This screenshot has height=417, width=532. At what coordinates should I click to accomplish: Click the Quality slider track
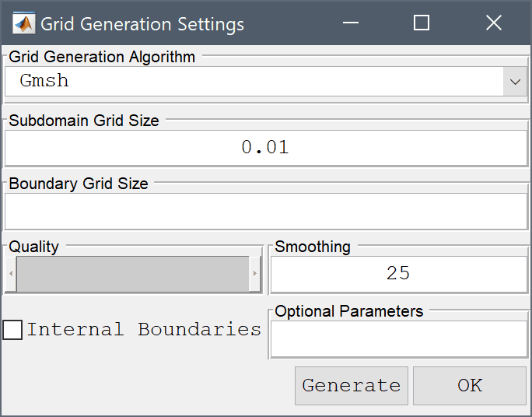(133, 274)
